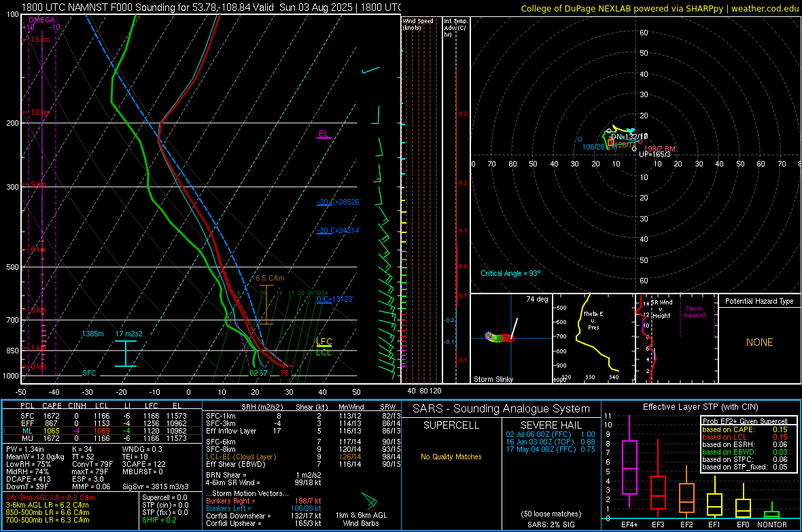Click the 6.5 C/km lapse rate annotation
The width and height of the screenshot is (802, 532).
[x=270, y=279]
